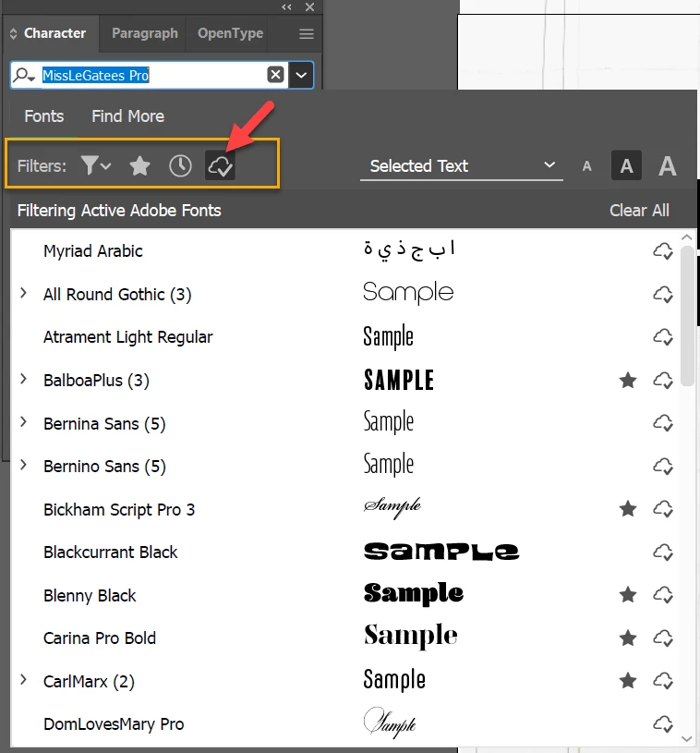This screenshot has height=753, width=700.
Task: Open the font family dropdown arrow
Action: point(301,75)
